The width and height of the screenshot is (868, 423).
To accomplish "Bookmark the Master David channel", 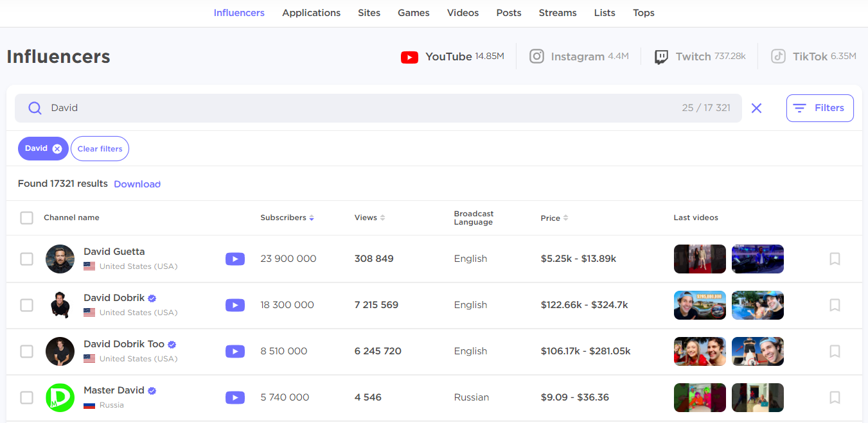I will point(835,398).
